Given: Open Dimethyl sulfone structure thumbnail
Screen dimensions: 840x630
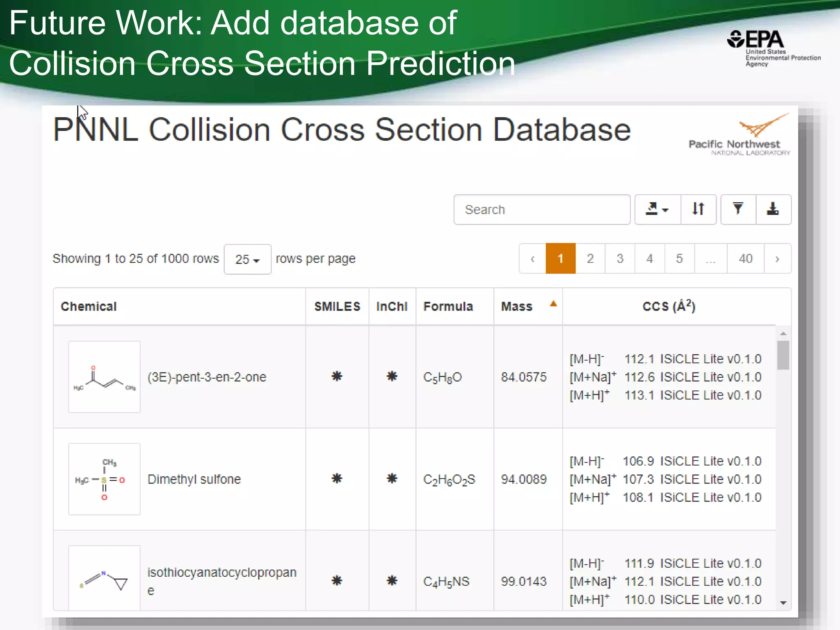Looking at the screenshot, I should click(x=104, y=479).
